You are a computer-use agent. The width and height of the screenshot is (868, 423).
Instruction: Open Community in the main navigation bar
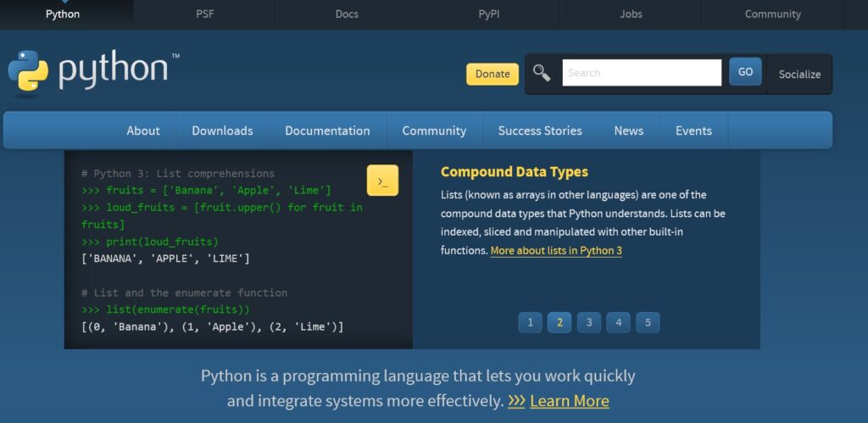[434, 131]
